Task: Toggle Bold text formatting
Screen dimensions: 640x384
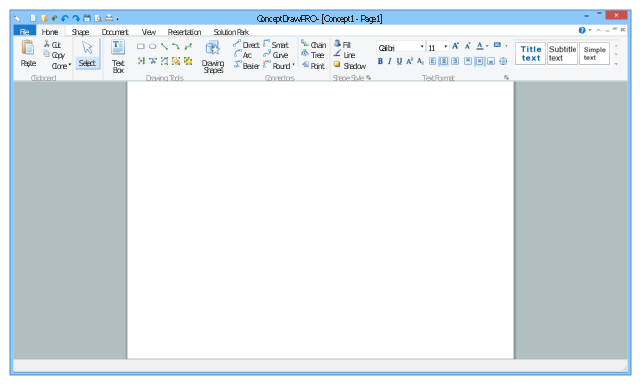Action: 380,61
